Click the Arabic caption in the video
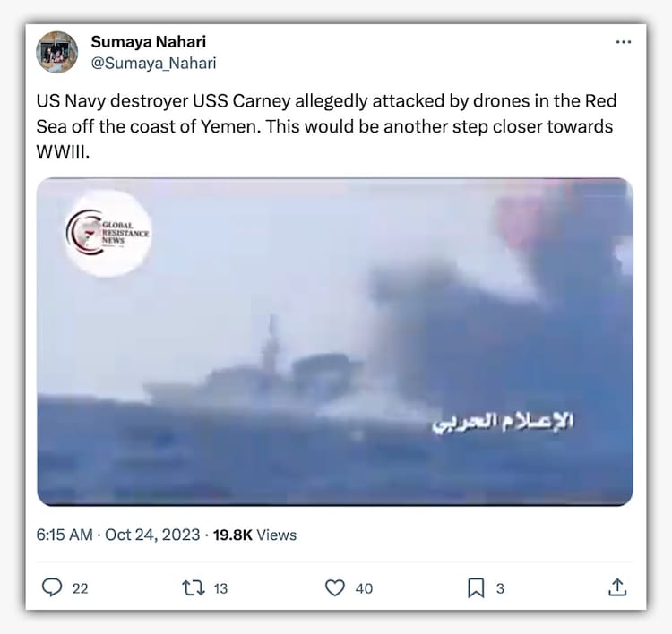 pos(503,423)
